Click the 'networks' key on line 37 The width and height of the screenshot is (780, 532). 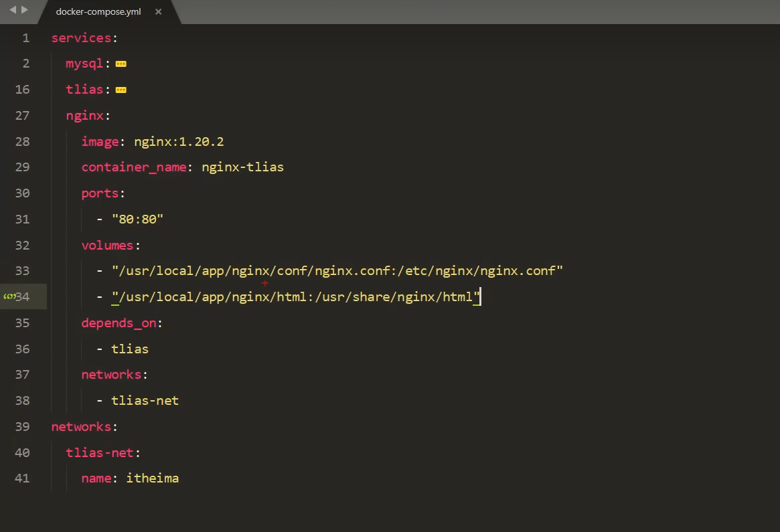pyautogui.click(x=111, y=375)
